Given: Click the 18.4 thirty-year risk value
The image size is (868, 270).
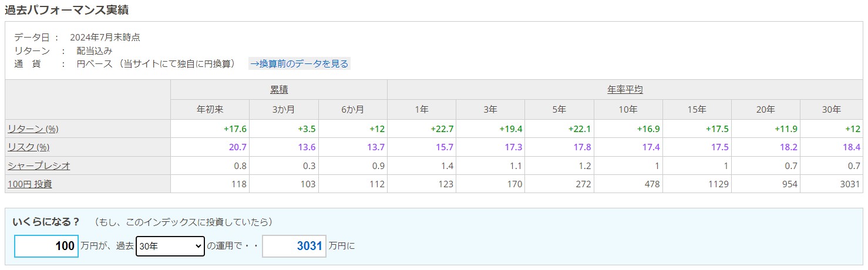Looking at the screenshot, I should (x=851, y=147).
